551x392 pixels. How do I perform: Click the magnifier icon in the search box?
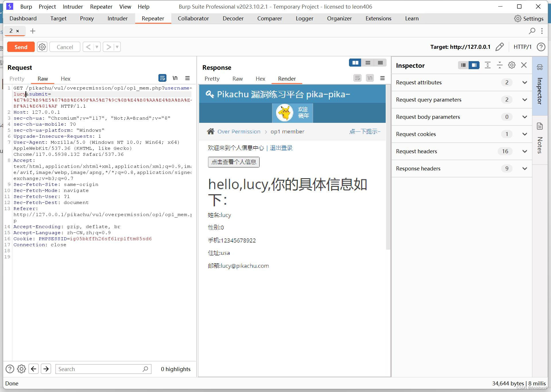point(145,369)
